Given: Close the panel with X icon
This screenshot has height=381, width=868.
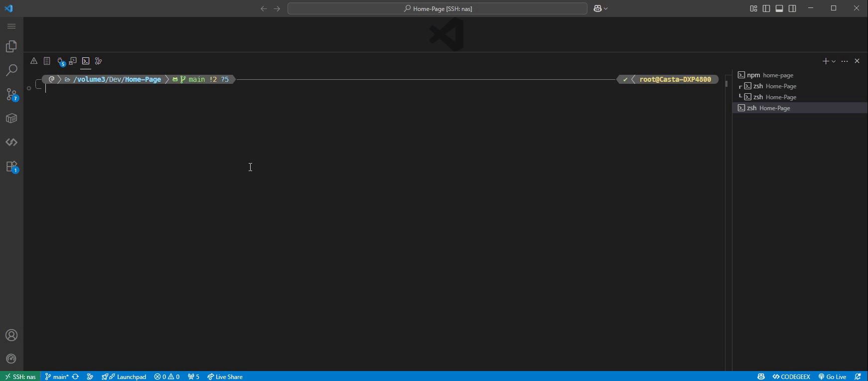Looking at the screenshot, I should click(x=857, y=61).
